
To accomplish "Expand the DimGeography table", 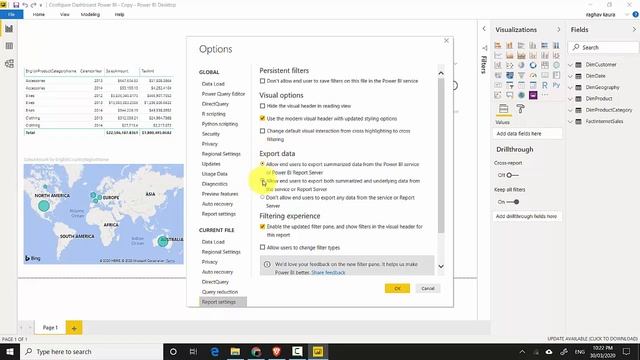I will click(571, 87).
